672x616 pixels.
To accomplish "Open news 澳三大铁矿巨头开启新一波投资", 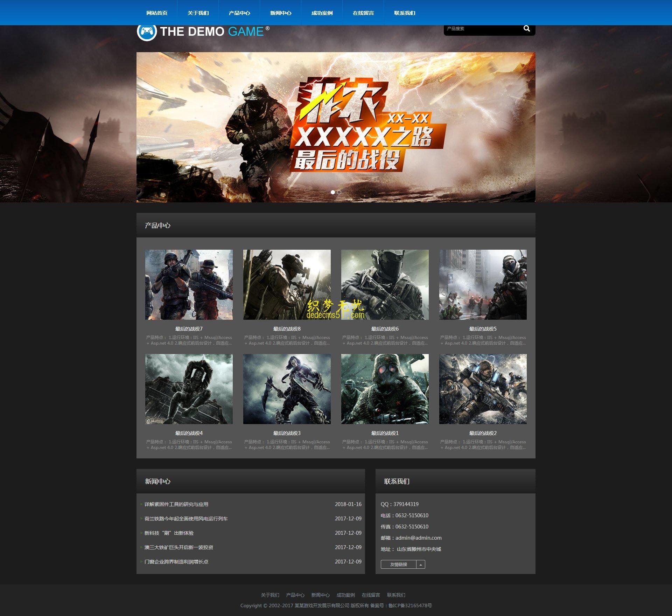I will click(179, 547).
